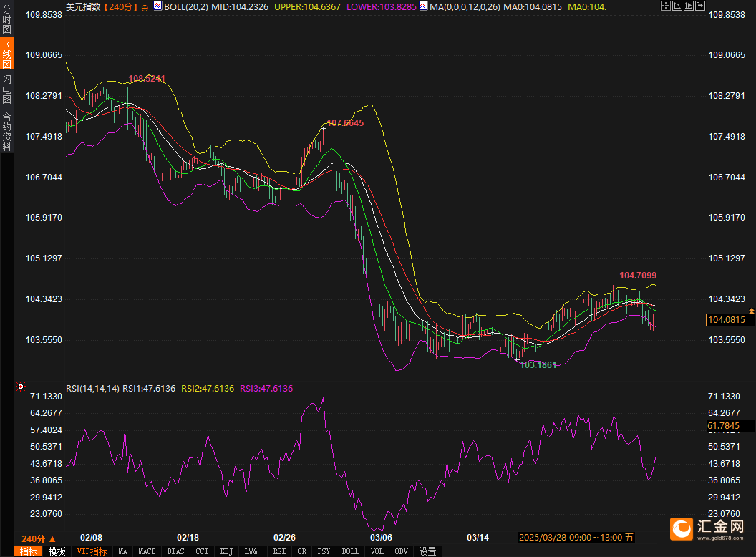The image size is (756, 557).
Task: Click the current price tag 104.0815
Action: [730, 320]
